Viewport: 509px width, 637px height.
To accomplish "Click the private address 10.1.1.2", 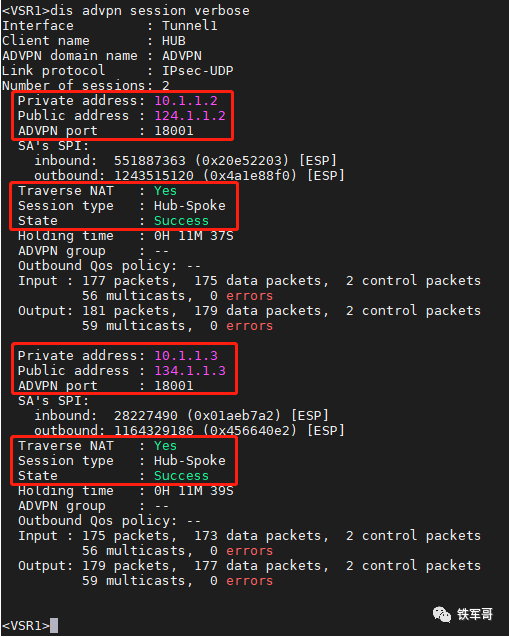I will pyautogui.click(x=186, y=101).
